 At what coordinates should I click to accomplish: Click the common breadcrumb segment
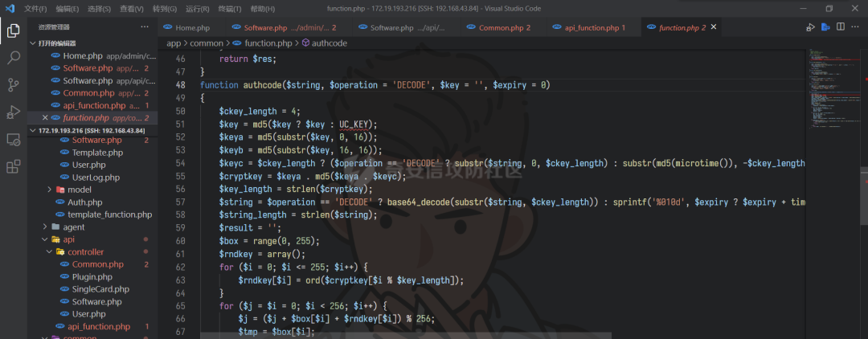pyautogui.click(x=207, y=43)
